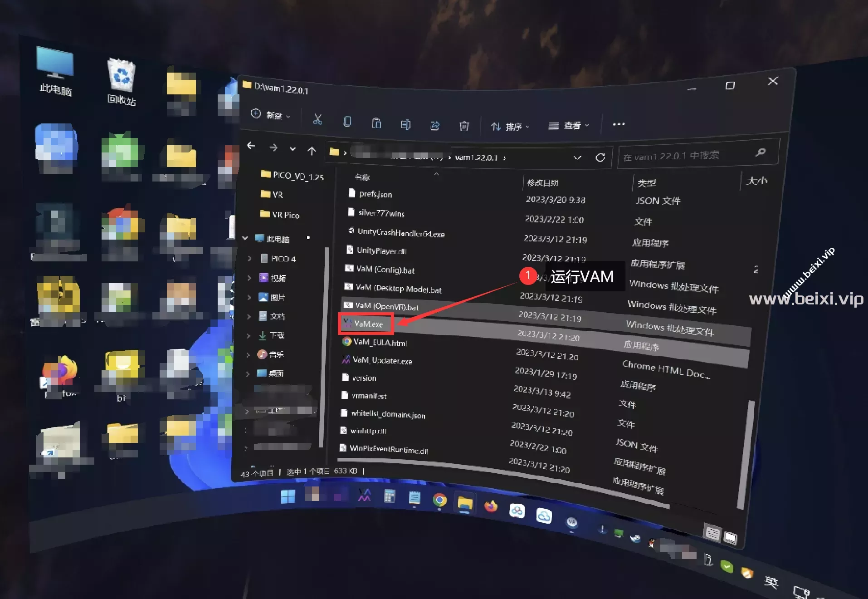Refresh the vam1.22.0.1 folder view
The width and height of the screenshot is (868, 599).
coord(600,157)
